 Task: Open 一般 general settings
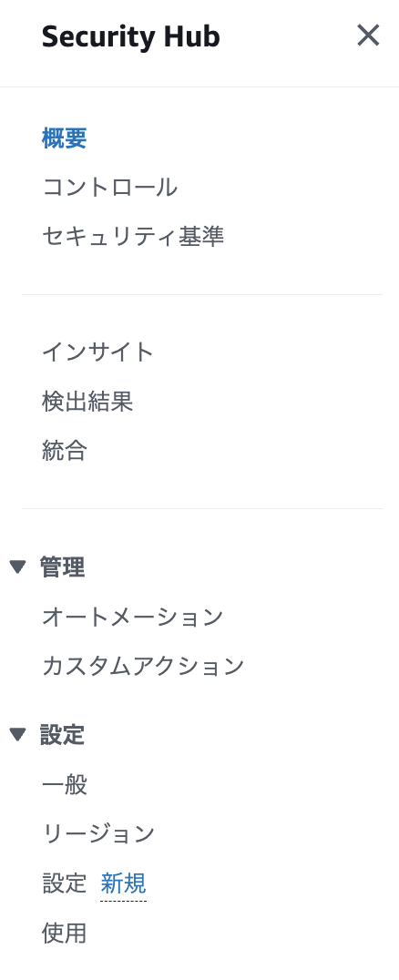tap(65, 785)
